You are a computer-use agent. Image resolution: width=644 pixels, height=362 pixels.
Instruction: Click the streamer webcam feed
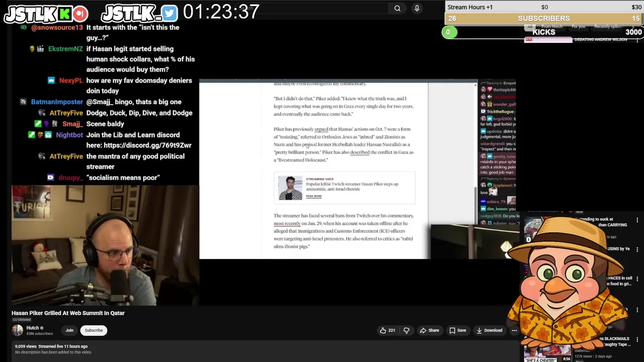pyautogui.click(x=105, y=245)
